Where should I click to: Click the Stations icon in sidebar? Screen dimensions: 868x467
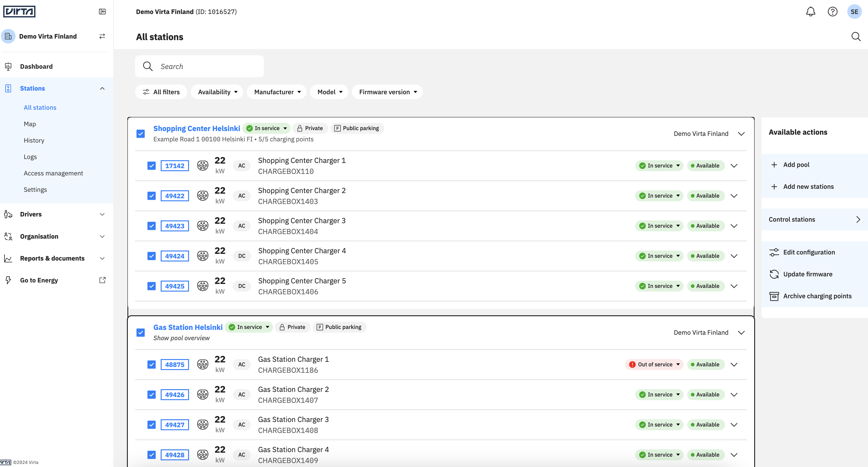pos(8,88)
